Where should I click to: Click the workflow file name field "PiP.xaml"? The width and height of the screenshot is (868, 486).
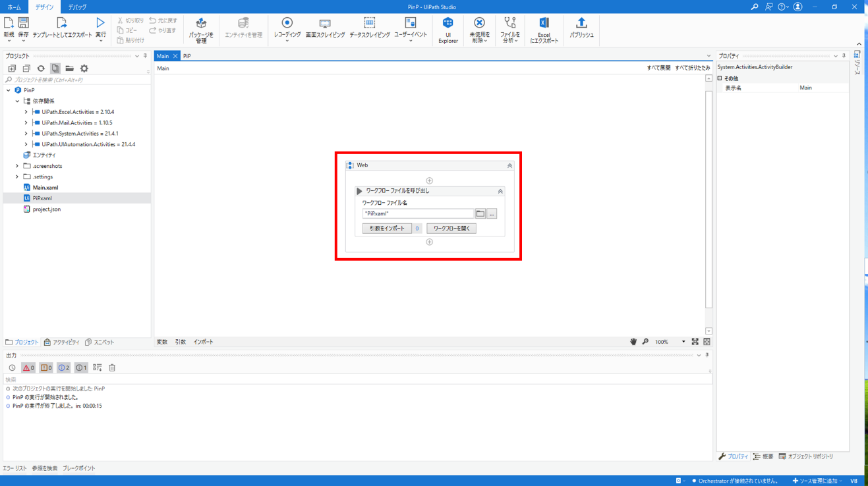pos(418,214)
